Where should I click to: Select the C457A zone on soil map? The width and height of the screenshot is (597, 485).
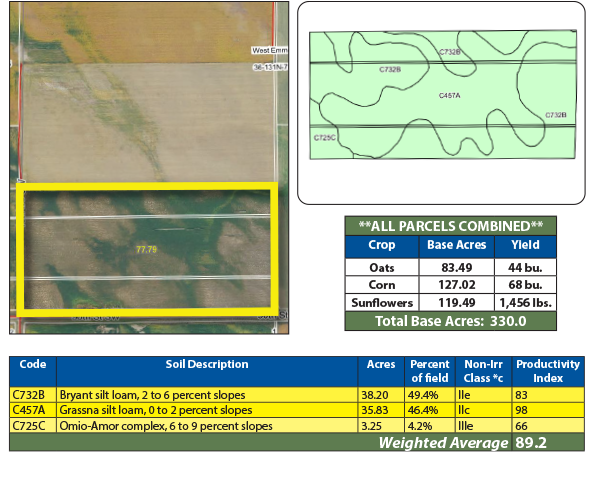pyautogui.click(x=449, y=96)
